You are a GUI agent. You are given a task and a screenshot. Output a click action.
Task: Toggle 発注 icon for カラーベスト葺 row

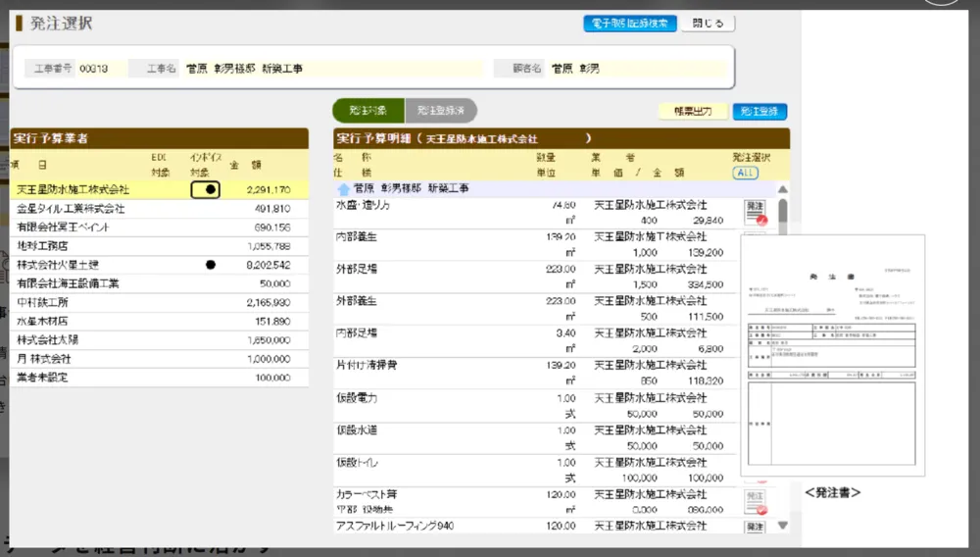755,502
